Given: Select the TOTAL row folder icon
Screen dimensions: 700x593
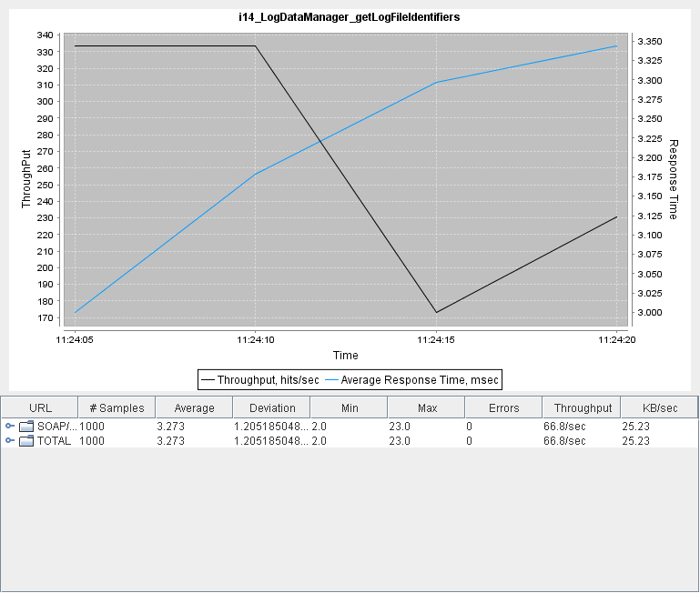Looking at the screenshot, I should (26, 441).
